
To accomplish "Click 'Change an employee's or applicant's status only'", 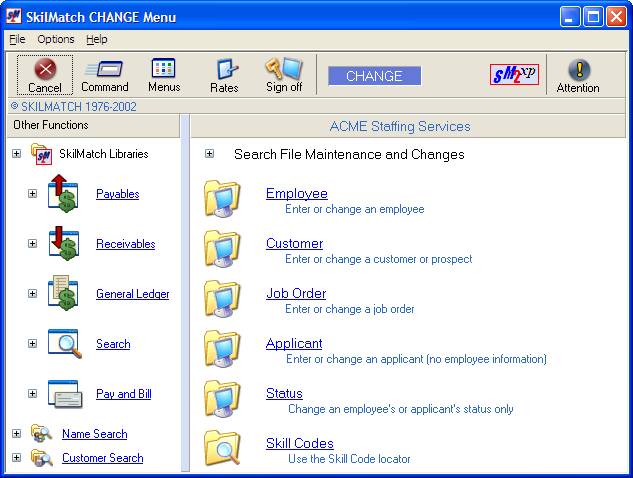I will point(400,409).
